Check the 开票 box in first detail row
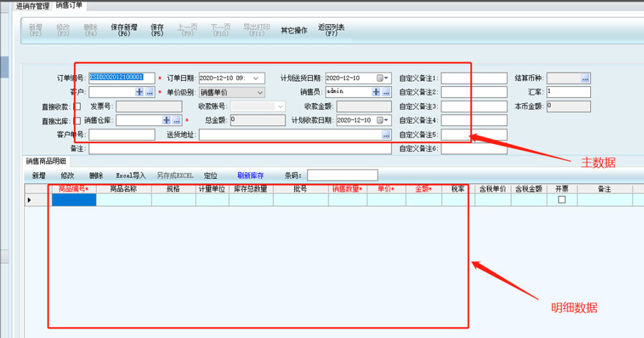The image size is (644, 338). [x=562, y=201]
